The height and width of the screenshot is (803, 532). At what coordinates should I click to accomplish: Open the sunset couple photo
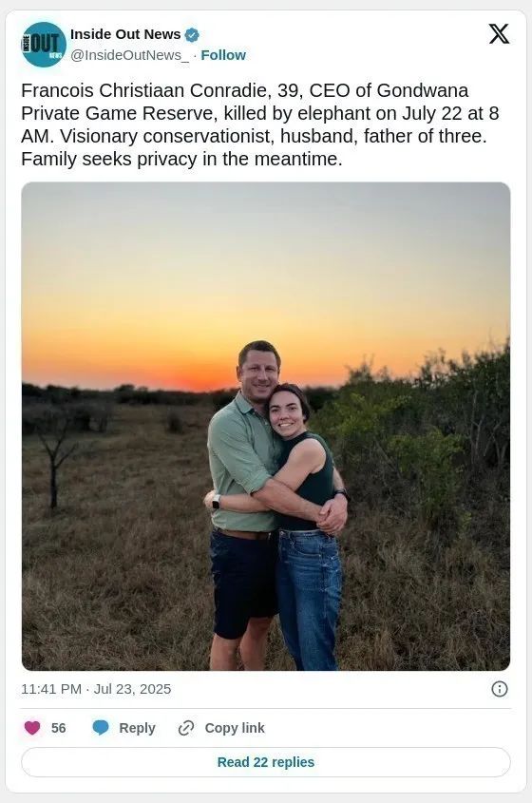click(x=266, y=426)
